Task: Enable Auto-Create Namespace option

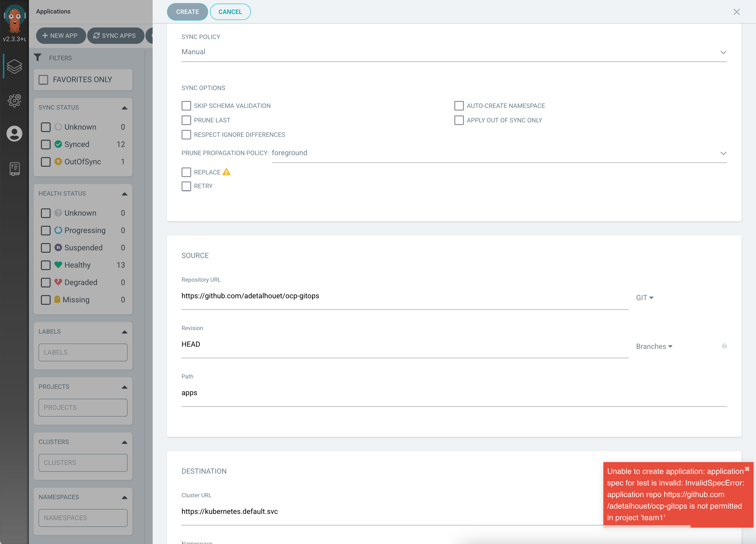Action: pyautogui.click(x=459, y=106)
